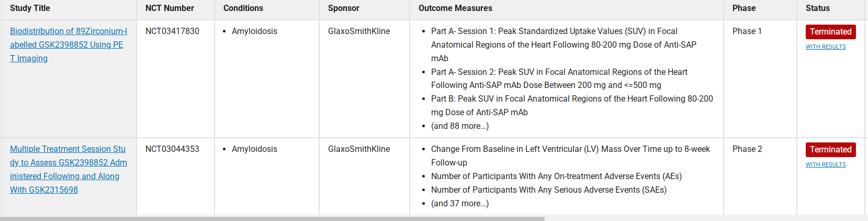Click WITH RESULTS link for NCT03044353
Image resolution: width=868 pixels, height=221 pixels.
(826, 164)
